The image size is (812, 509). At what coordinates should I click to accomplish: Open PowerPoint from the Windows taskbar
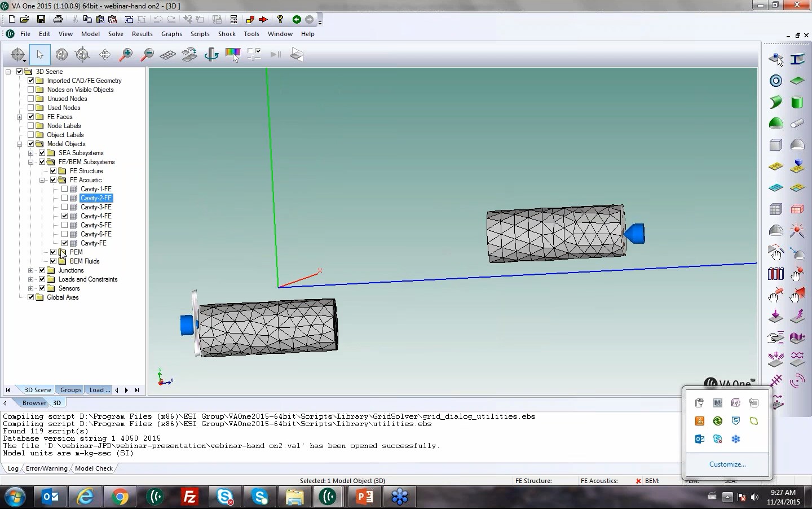[x=364, y=497]
